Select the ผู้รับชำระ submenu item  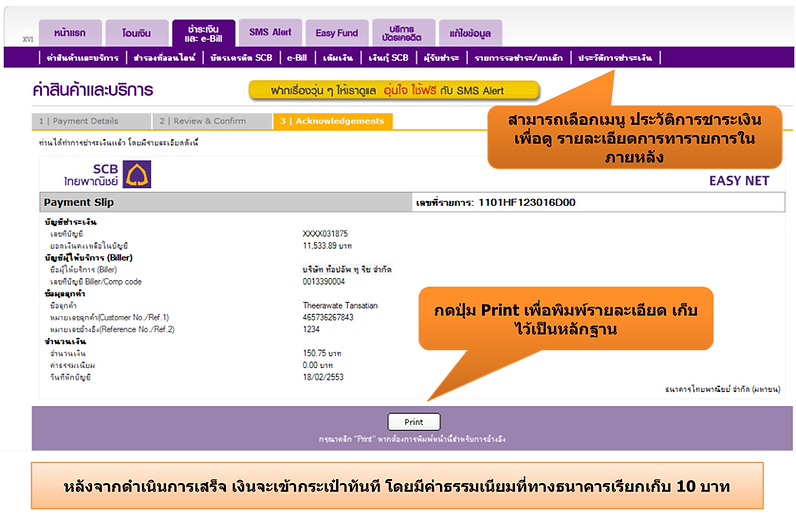[x=441, y=58]
